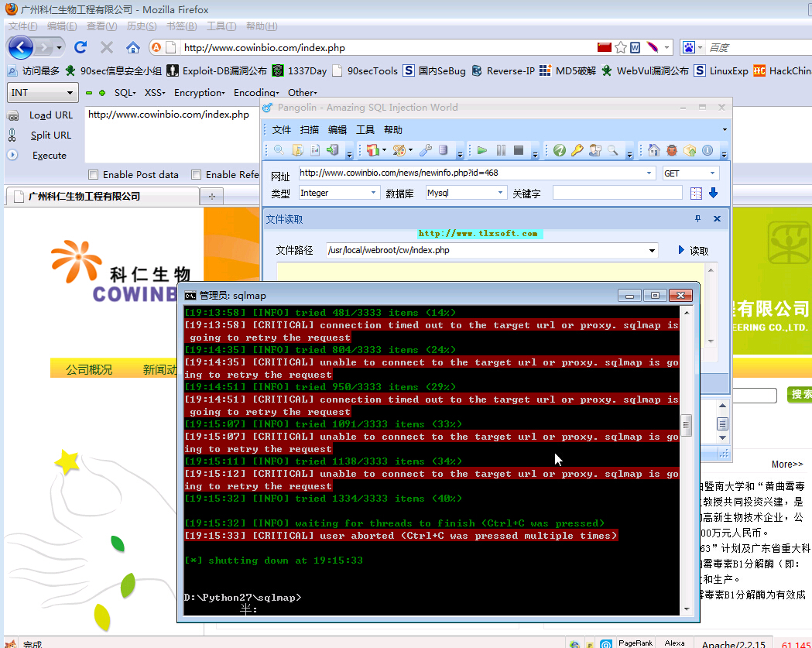Click the Pangolin home icon

(653, 150)
